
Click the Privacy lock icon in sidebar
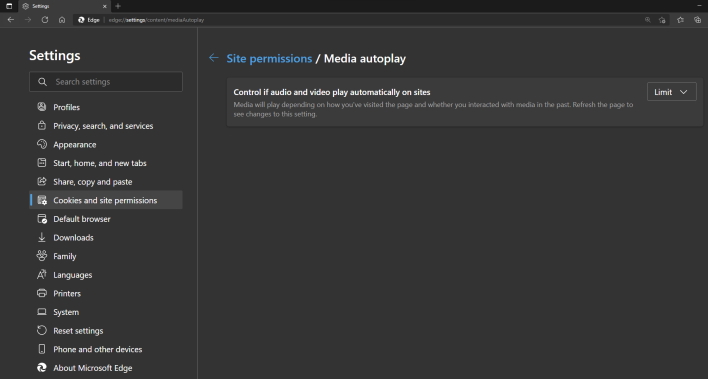(x=42, y=126)
